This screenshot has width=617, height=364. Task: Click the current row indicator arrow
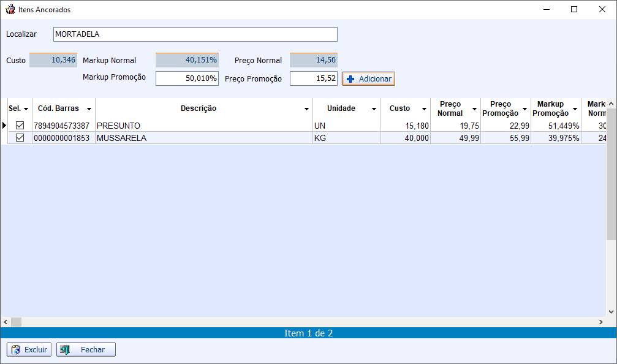tap(4, 125)
